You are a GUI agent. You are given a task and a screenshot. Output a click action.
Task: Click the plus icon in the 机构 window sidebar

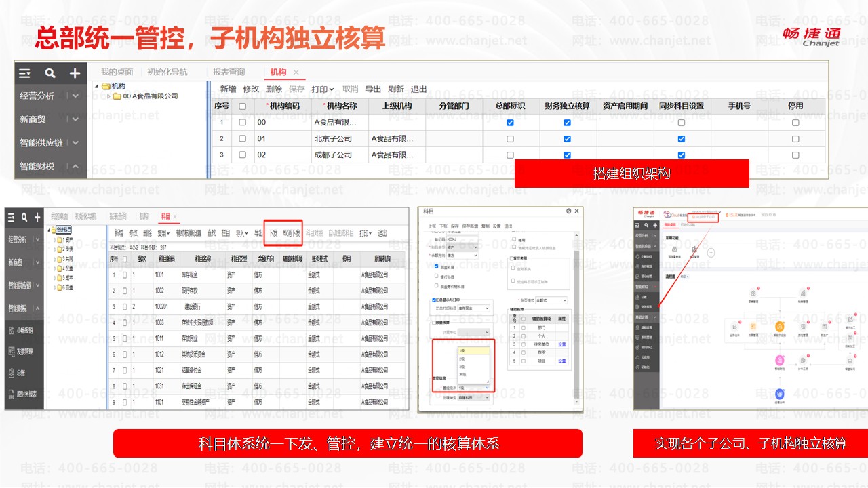pos(75,73)
